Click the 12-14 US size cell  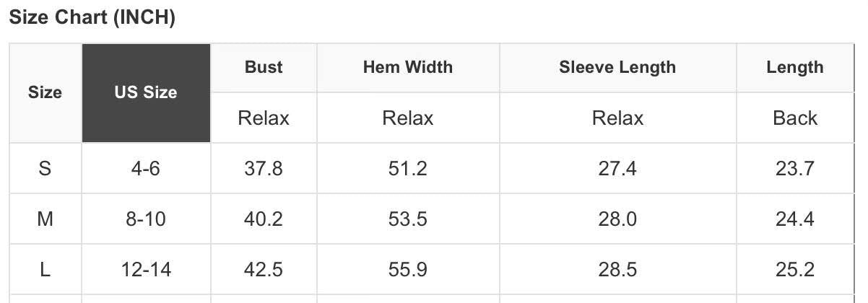click(146, 270)
